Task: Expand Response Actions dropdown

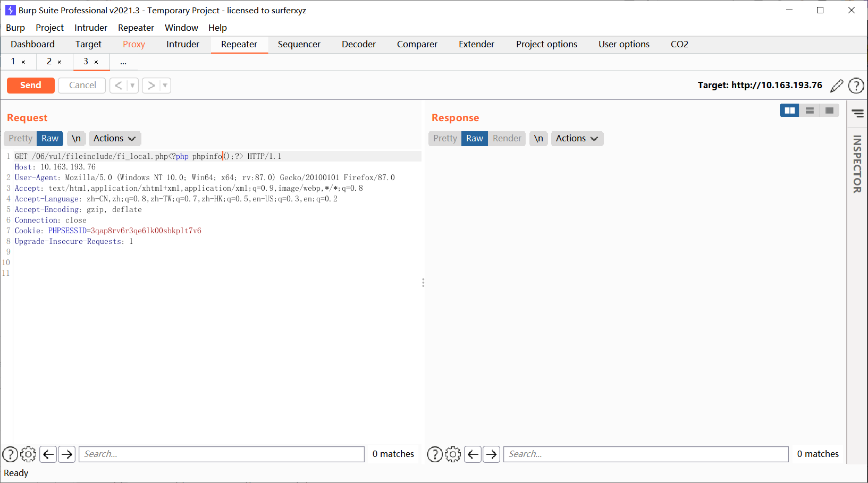Action: (x=577, y=139)
